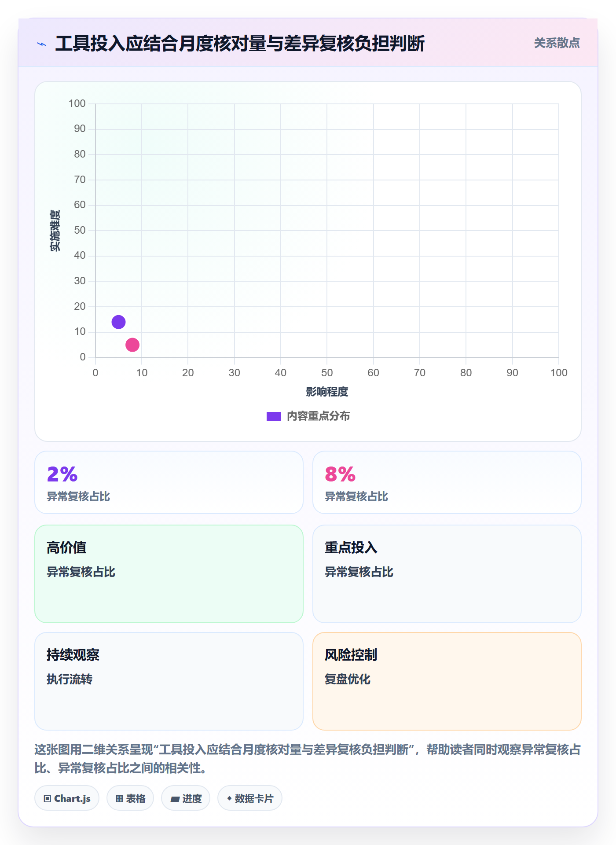This screenshot has width=616, height=845.
Task: Click the purple scatter point on chart
Action: click(118, 322)
